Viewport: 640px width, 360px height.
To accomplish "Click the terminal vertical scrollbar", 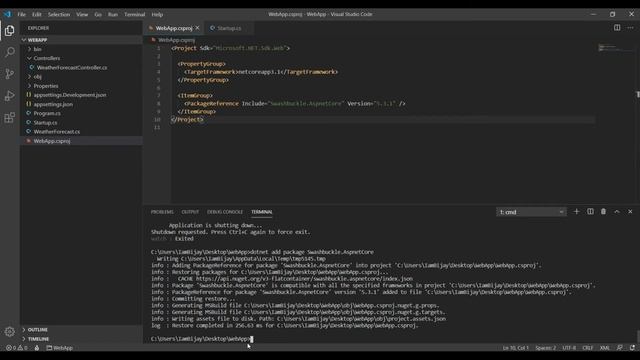I will coord(638,337).
